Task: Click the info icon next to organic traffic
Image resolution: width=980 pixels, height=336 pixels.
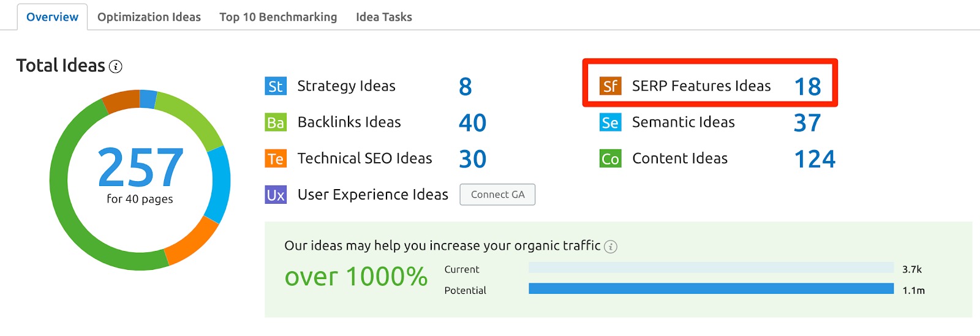Action: pyautogui.click(x=611, y=247)
